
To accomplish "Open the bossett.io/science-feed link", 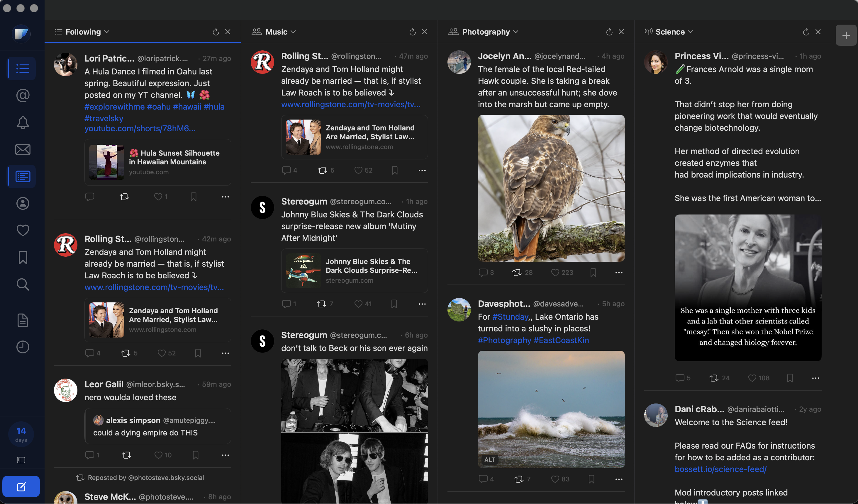I will pyautogui.click(x=720, y=469).
